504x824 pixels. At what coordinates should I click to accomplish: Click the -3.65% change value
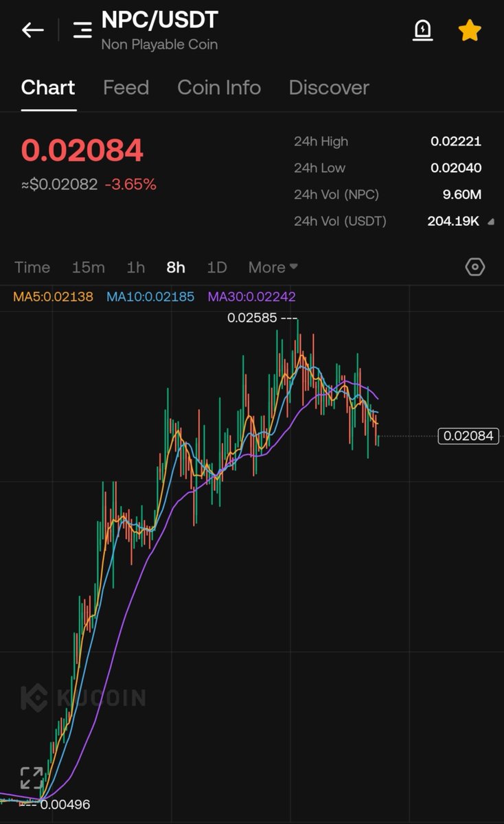(130, 184)
